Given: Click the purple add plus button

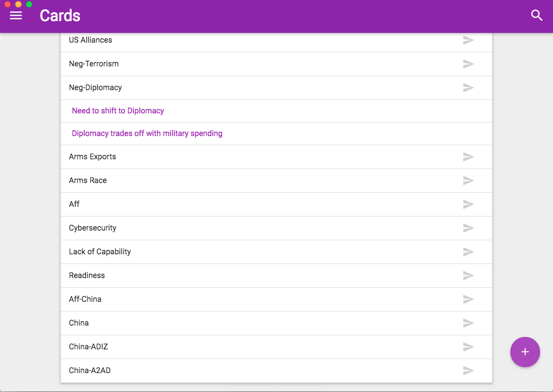Looking at the screenshot, I should pyautogui.click(x=525, y=352).
